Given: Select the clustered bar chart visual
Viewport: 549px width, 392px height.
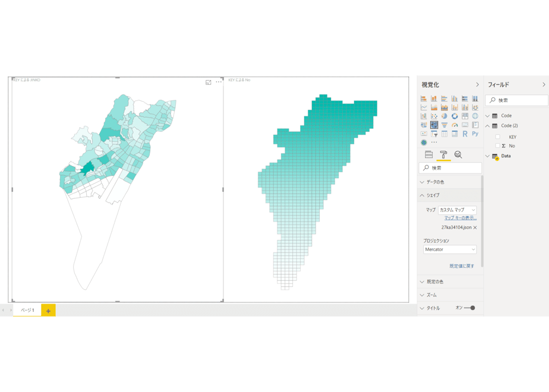Looking at the screenshot, I should tap(444, 99).
